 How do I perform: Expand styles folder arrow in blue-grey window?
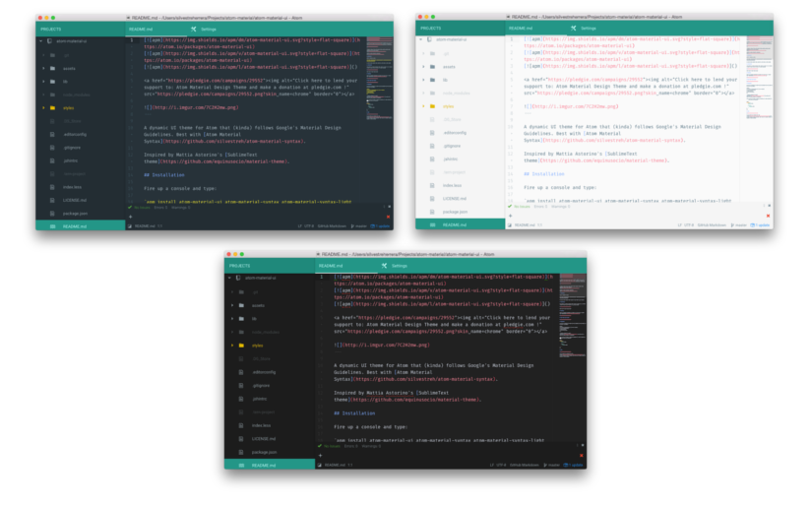(x=43, y=107)
